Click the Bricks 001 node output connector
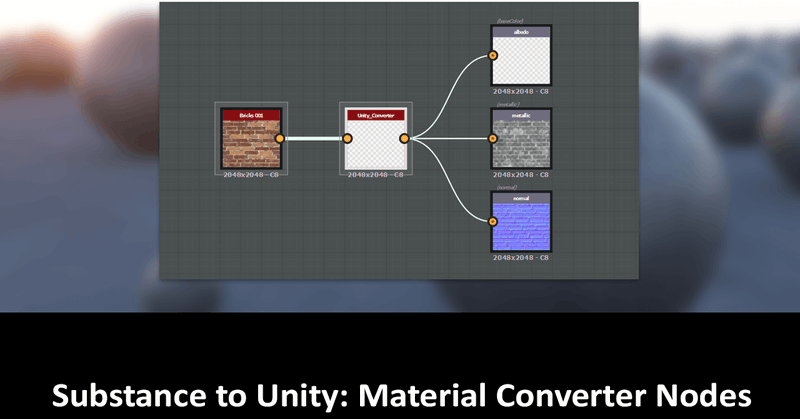800x419 pixels. click(x=280, y=138)
